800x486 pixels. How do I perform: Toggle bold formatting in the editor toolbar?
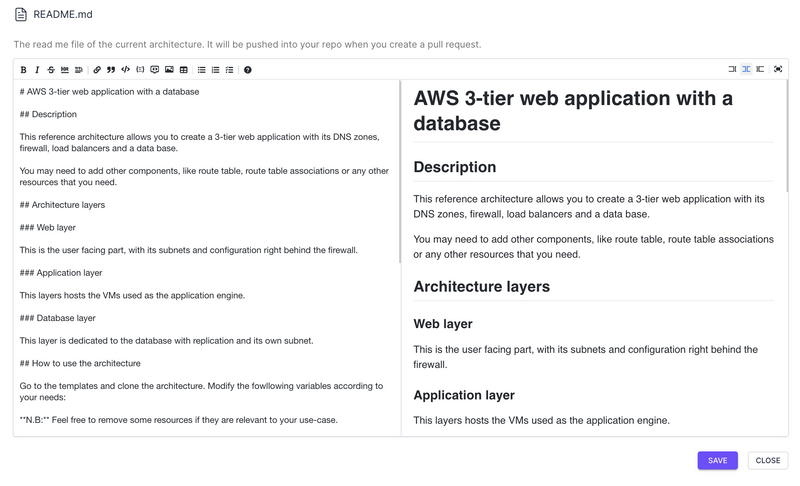click(23, 70)
